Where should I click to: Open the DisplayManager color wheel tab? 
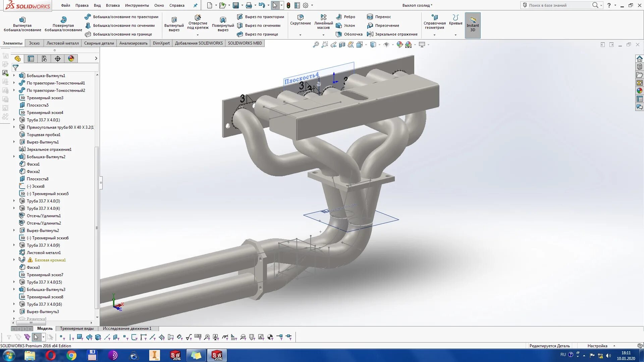pos(71,59)
